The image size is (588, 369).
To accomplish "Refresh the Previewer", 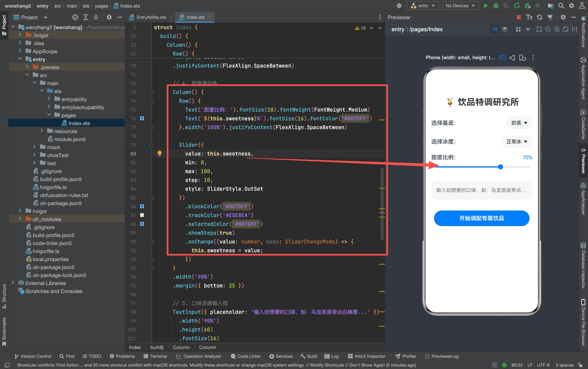I will click(x=540, y=17).
